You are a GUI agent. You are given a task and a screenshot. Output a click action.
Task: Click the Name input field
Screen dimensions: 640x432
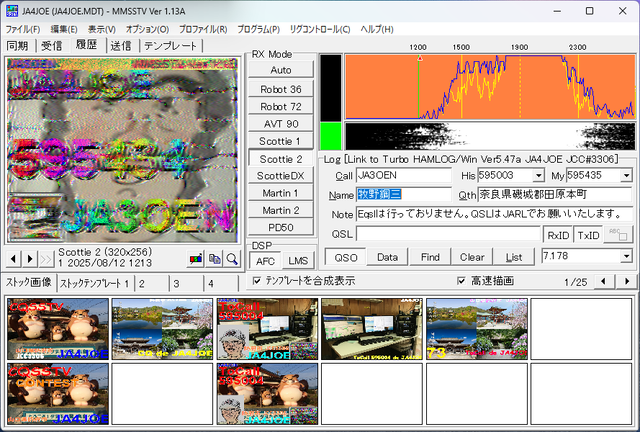coord(404,195)
